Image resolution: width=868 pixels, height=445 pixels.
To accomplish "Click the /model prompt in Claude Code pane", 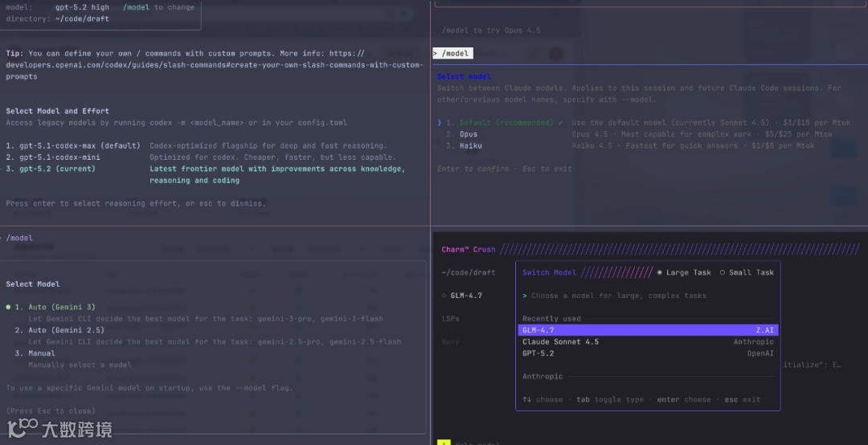I will click(x=452, y=54).
